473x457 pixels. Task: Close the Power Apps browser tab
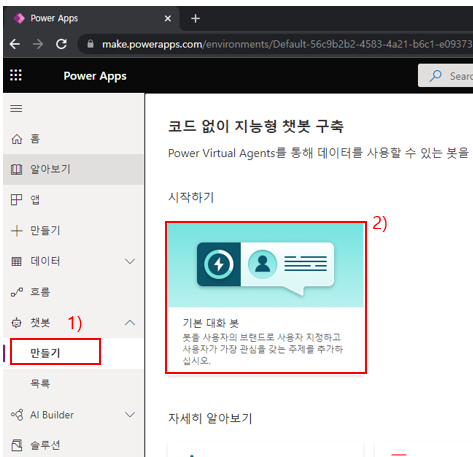(x=168, y=19)
